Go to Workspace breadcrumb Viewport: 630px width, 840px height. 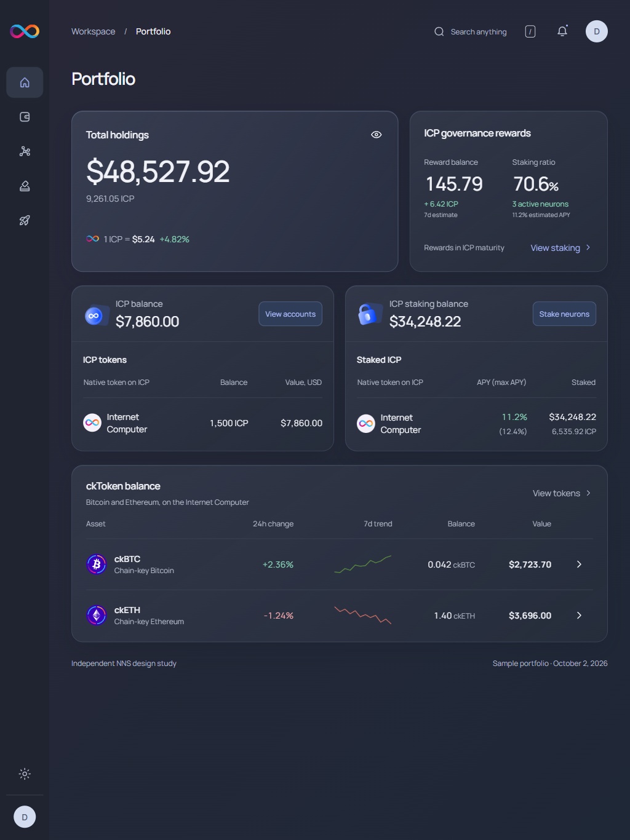click(x=94, y=31)
